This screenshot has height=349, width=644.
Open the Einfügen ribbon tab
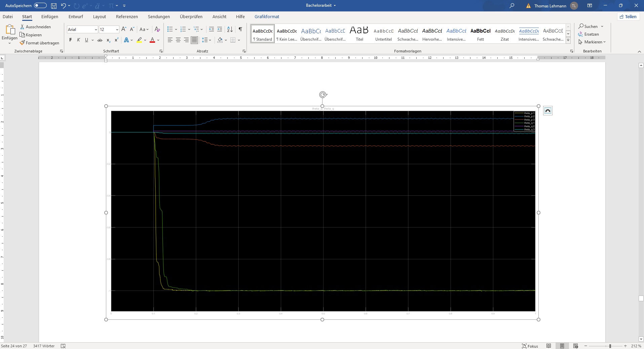(x=50, y=16)
